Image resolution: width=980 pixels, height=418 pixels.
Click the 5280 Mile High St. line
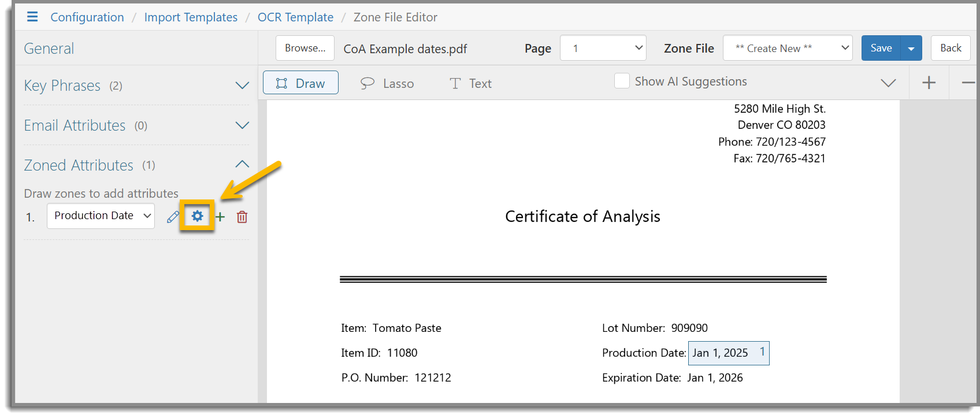click(779, 109)
